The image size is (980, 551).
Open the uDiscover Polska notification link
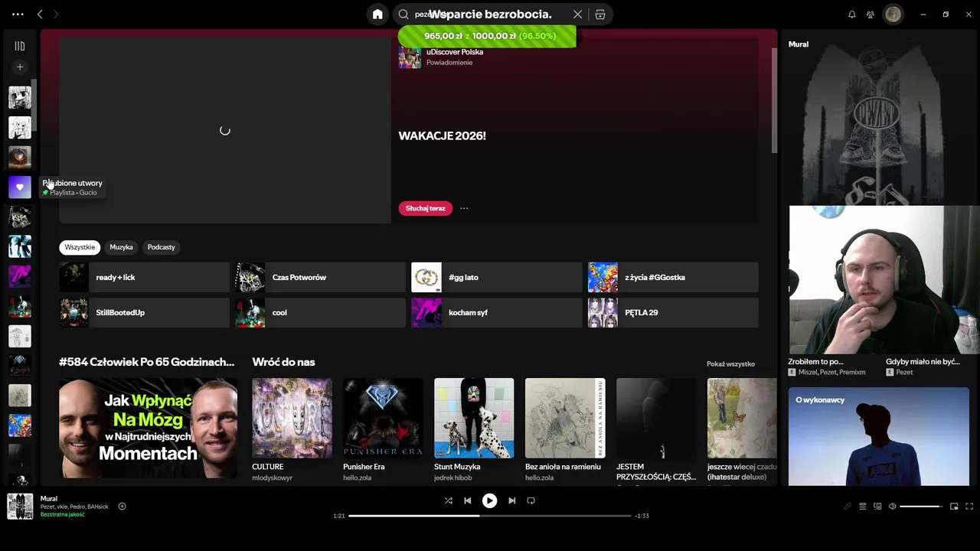[455, 52]
